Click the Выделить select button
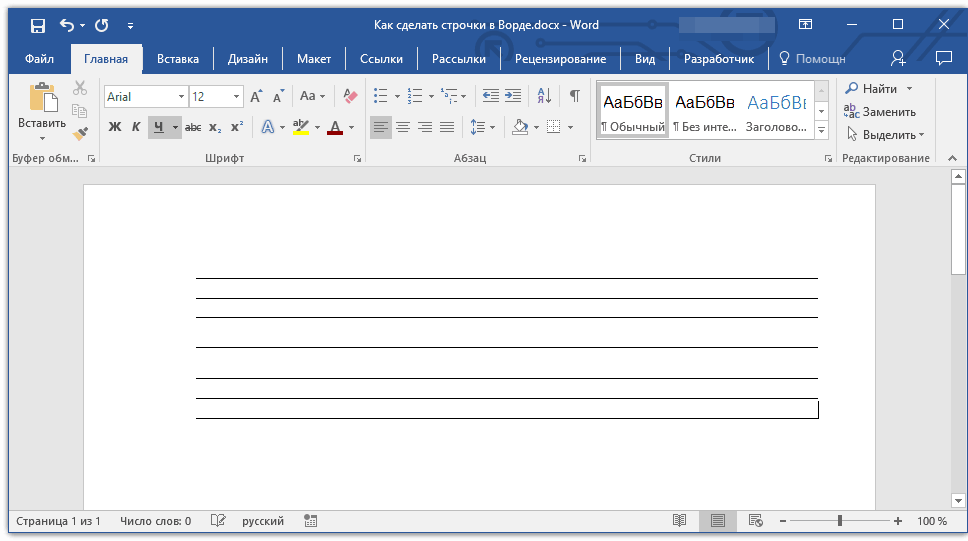 pos(885,135)
